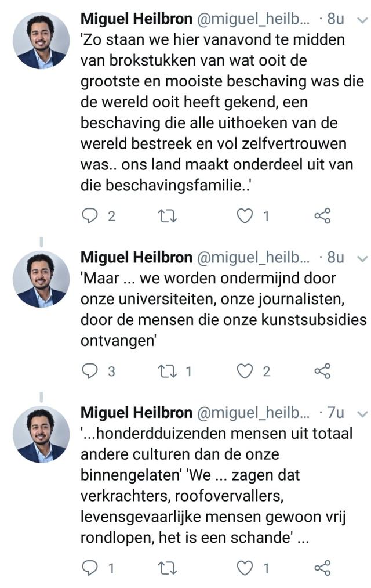
Task: Reply to the first tweet about 'brokstukken'
Action: (x=89, y=216)
